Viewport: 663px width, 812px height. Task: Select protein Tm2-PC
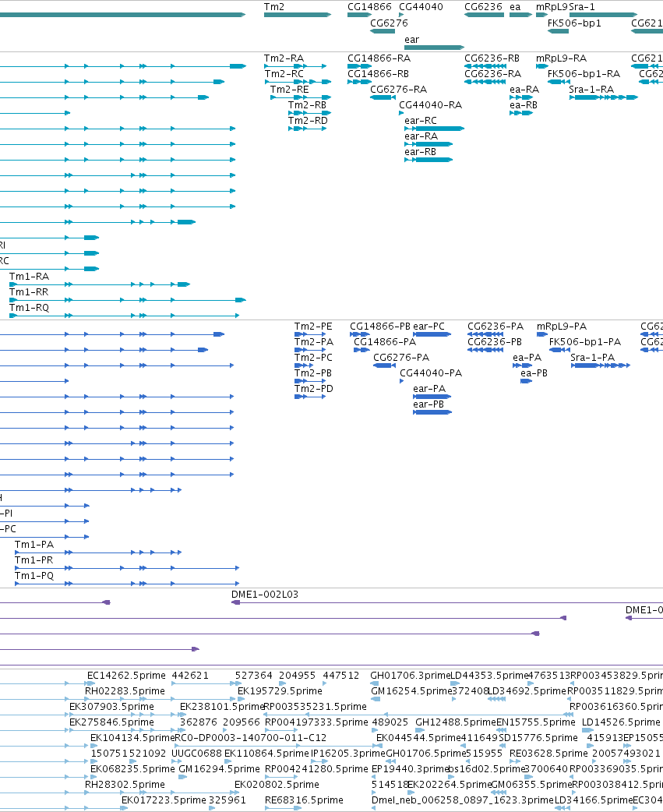coord(304,365)
